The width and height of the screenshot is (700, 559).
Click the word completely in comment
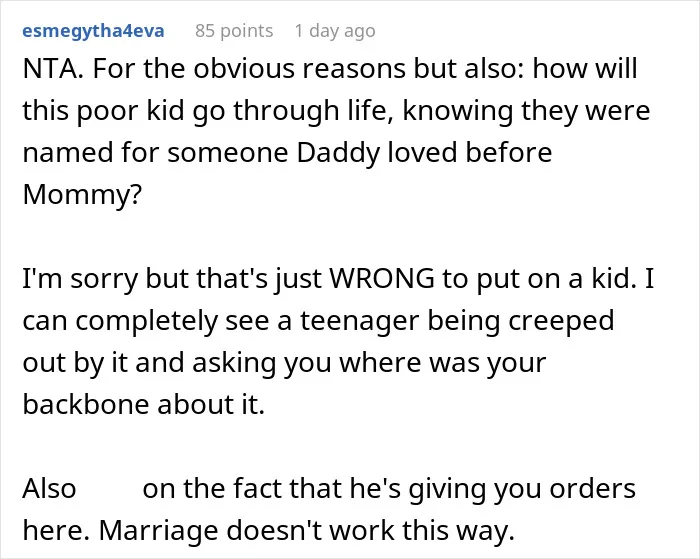tap(146, 321)
